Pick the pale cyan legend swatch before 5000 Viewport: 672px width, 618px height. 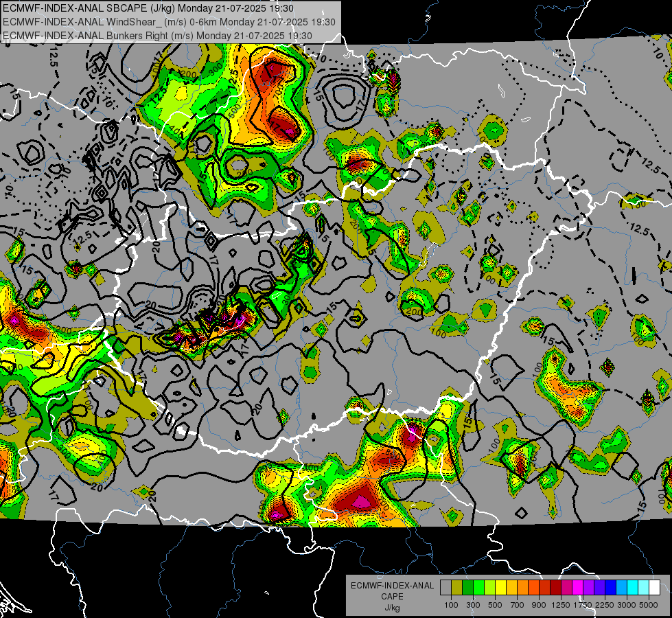[x=644, y=587]
